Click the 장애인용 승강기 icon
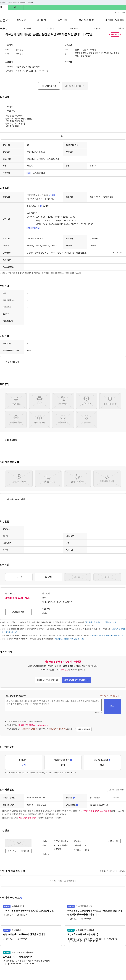The height and width of the screenshot is (980, 126). [48, 479]
